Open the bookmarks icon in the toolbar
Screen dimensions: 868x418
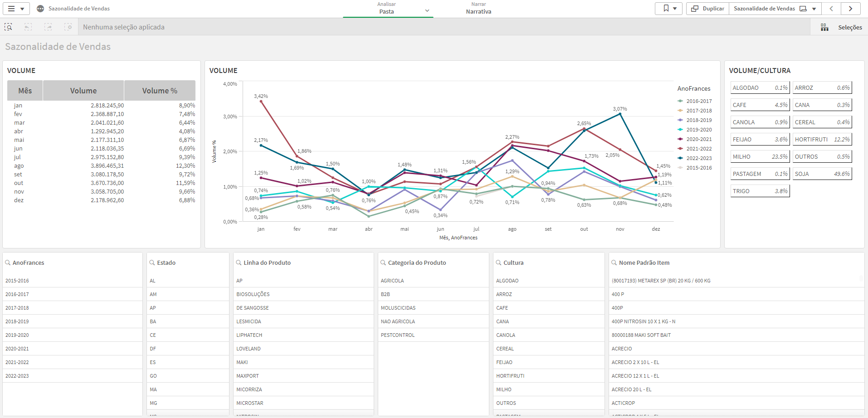click(665, 8)
